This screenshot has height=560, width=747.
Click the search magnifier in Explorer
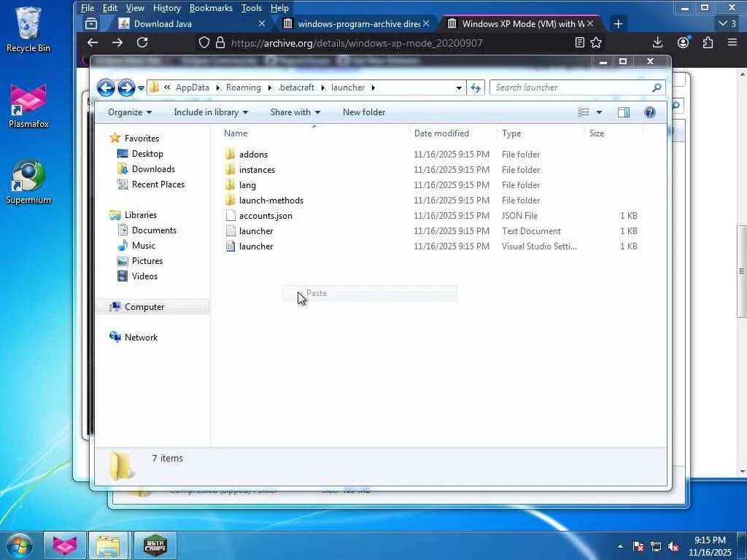click(657, 87)
